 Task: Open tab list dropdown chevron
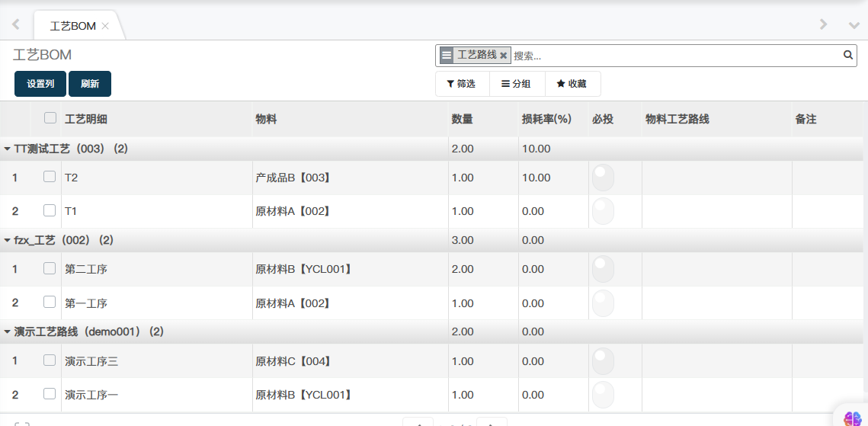click(854, 25)
